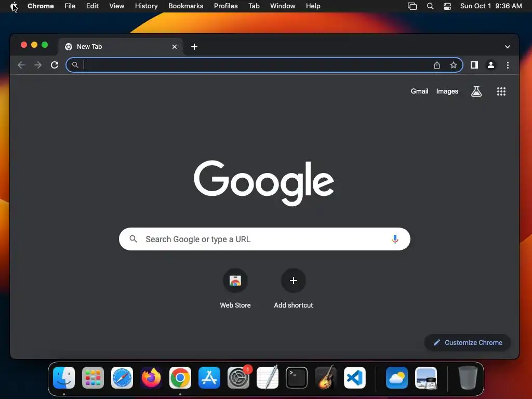
Task: Open the View menu
Action: coord(116,6)
